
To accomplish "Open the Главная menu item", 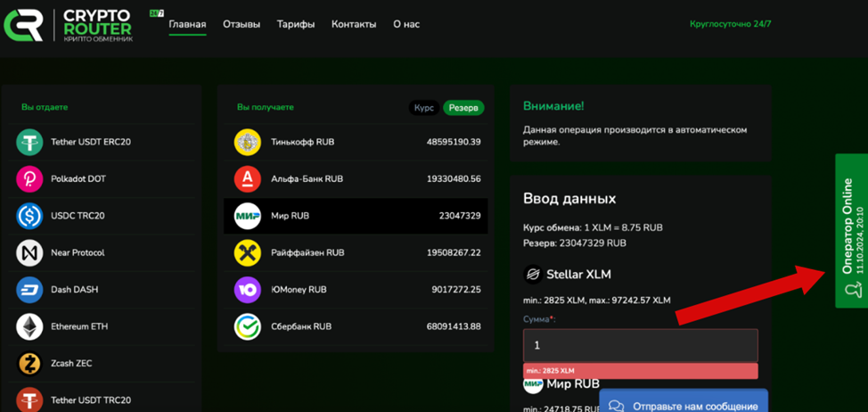I will point(188,24).
